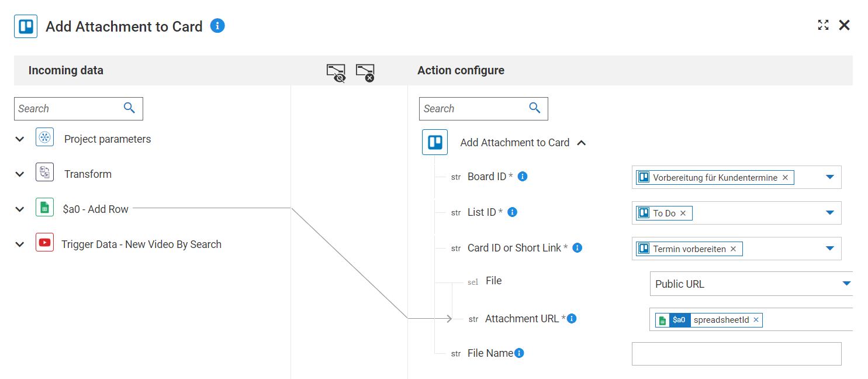The width and height of the screenshot is (868, 379).
Task: Click the info icon beside the dialog title
Action: coord(217,26)
